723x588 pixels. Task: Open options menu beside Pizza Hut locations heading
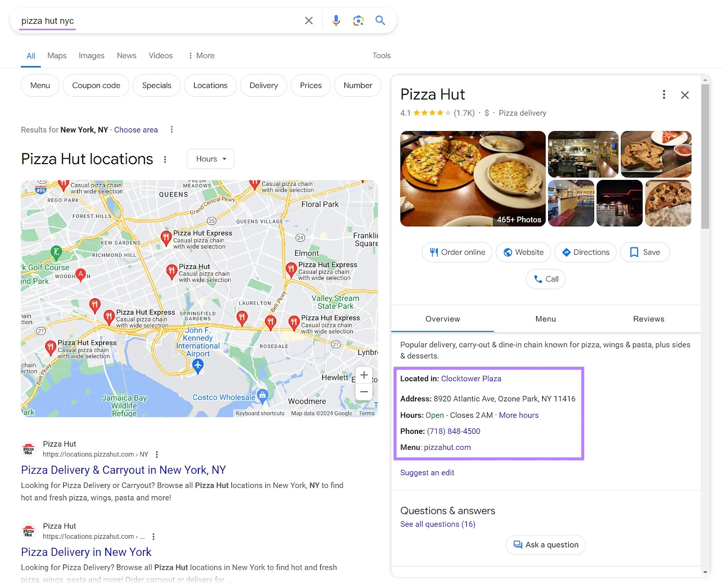[x=165, y=160]
